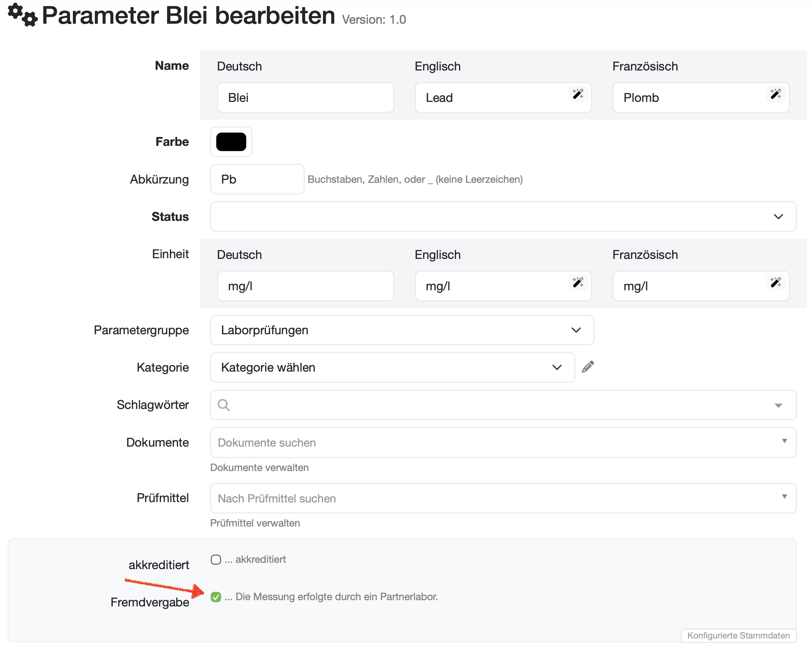Open the Dokumente verwalten link
This screenshot has width=812, height=649.
point(259,468)
